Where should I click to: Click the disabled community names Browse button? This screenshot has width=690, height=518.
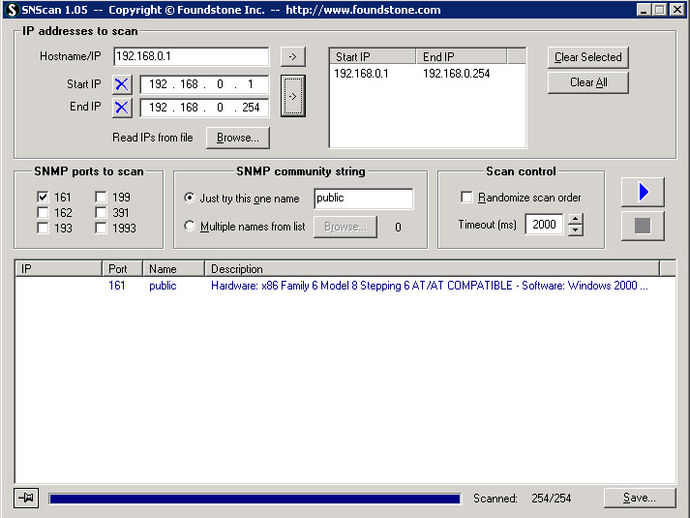pyautogui.click(x=345, y=227)
